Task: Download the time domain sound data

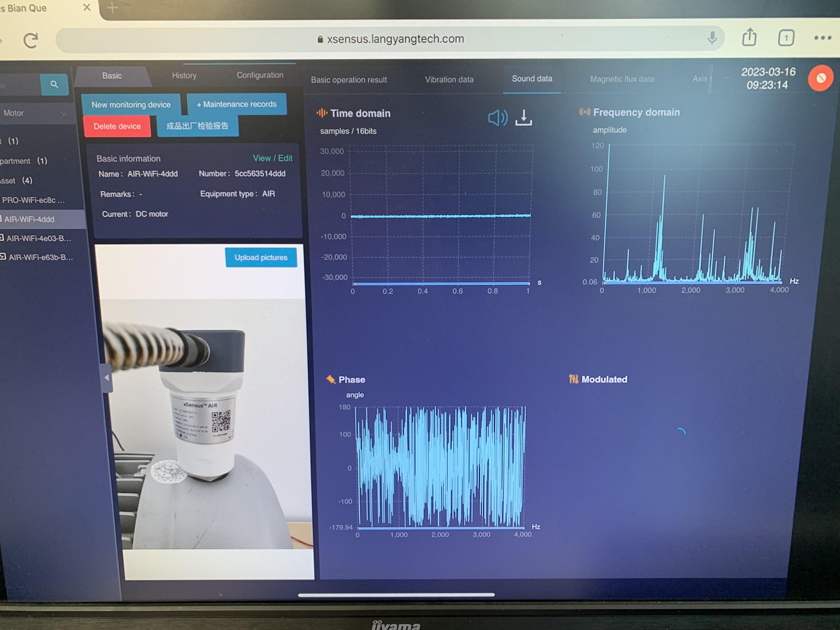Action: coord(523,118)
